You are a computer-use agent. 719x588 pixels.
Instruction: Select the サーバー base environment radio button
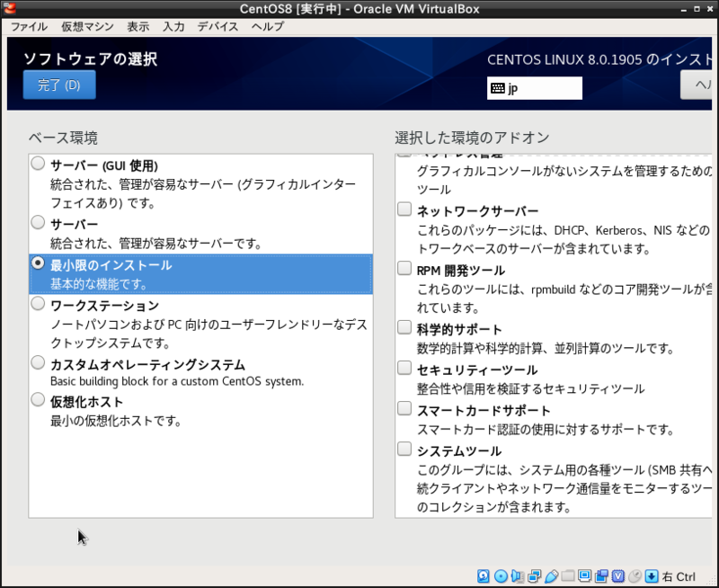click(38, 222)
